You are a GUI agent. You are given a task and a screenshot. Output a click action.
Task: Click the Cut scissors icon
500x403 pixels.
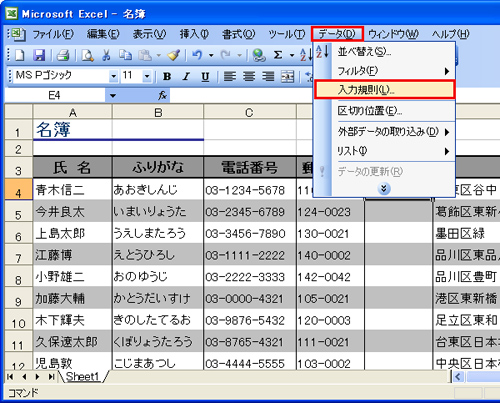(x=106, y=55)
